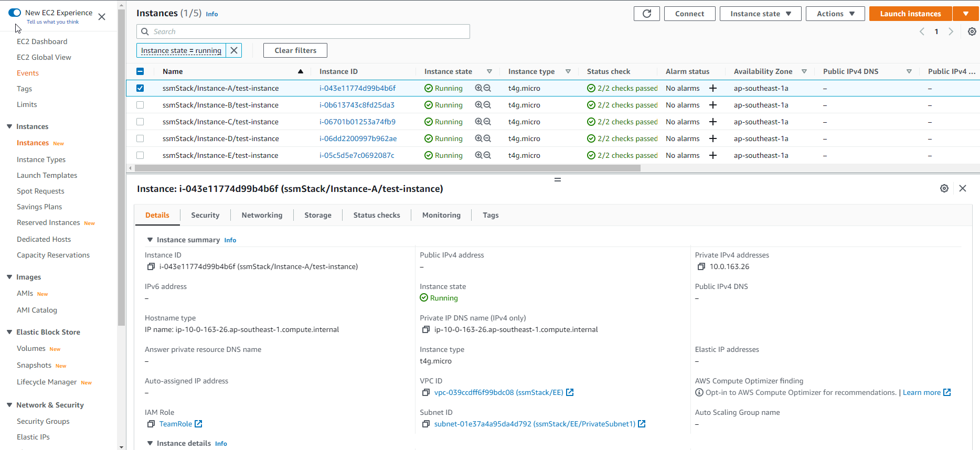Switch to the Networking tab
The image size is (980, 450).
pos(262,215)
